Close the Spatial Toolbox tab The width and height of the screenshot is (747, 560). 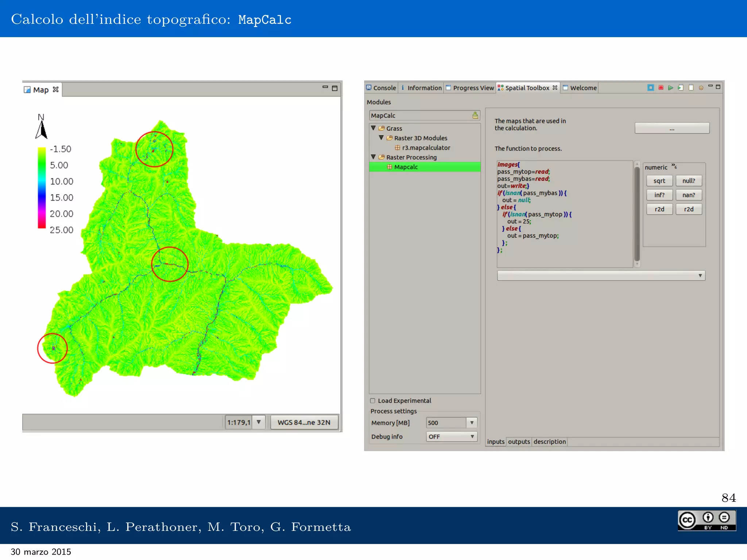(x=555, y=87)
